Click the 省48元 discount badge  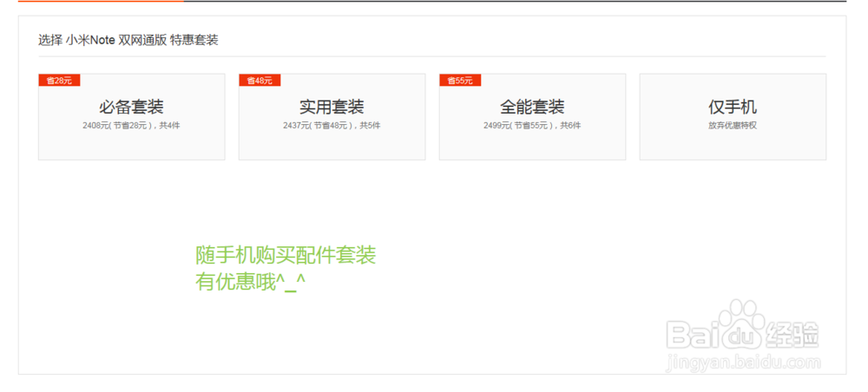[260, 81]
